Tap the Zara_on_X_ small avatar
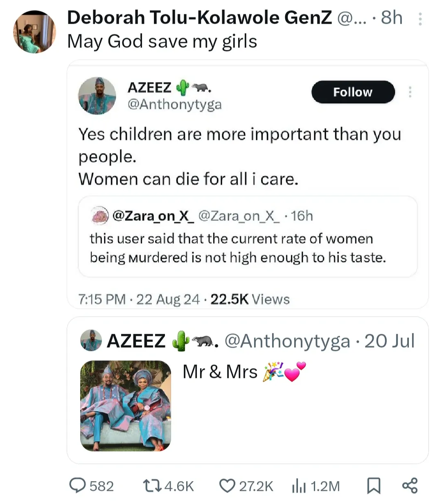The height and width of the screenshot is (504, 442). pyautogui.click(x=99, y=216)
